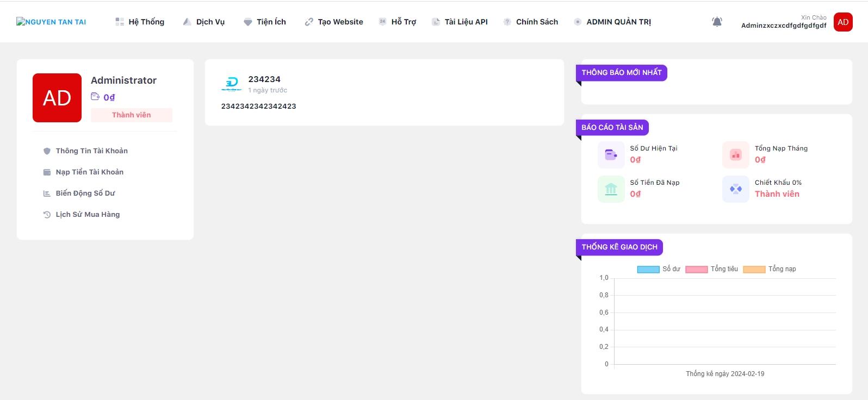Open the Hệ Thống menu

(x=140, y=22)
